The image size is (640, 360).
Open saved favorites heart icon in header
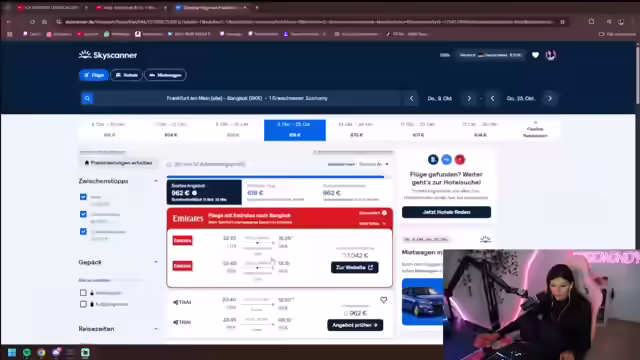point(535,55)
